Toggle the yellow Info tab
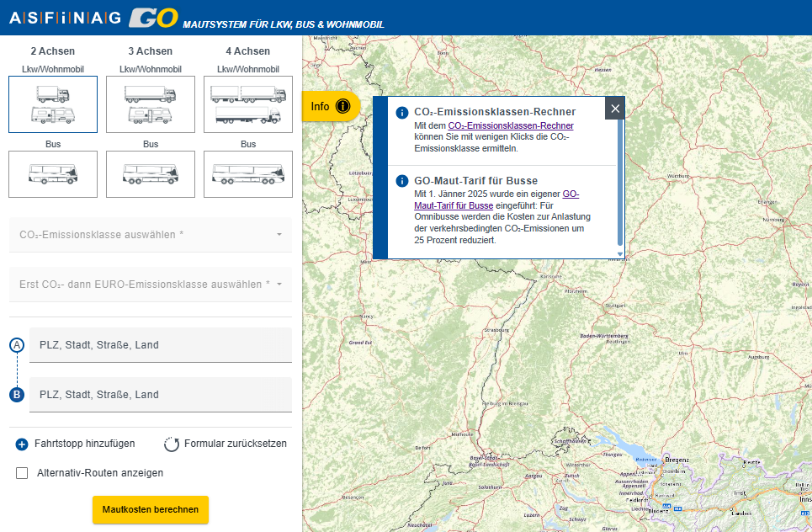Screen dimensions: 812x532 (331, 106)
